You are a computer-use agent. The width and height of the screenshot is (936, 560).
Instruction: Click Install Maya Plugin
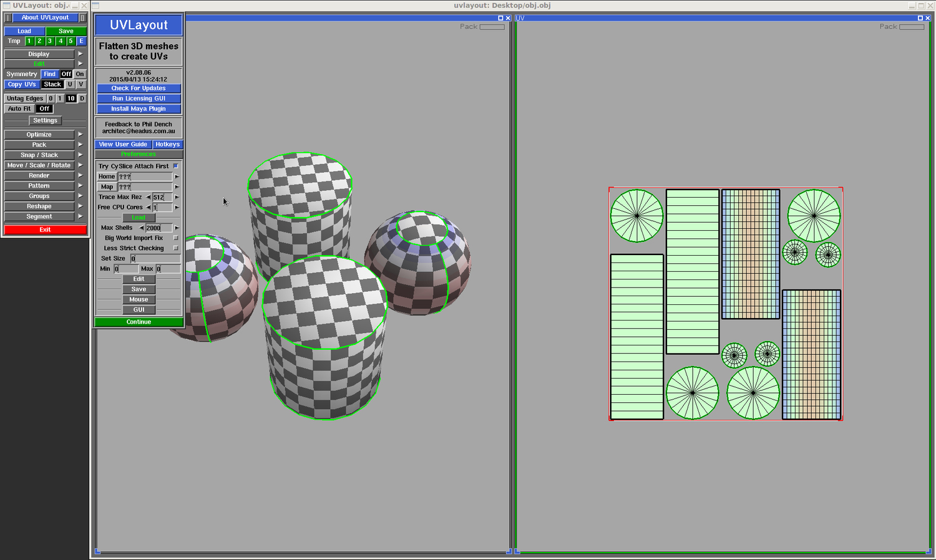pyautogui.click(x=139, y=109)
